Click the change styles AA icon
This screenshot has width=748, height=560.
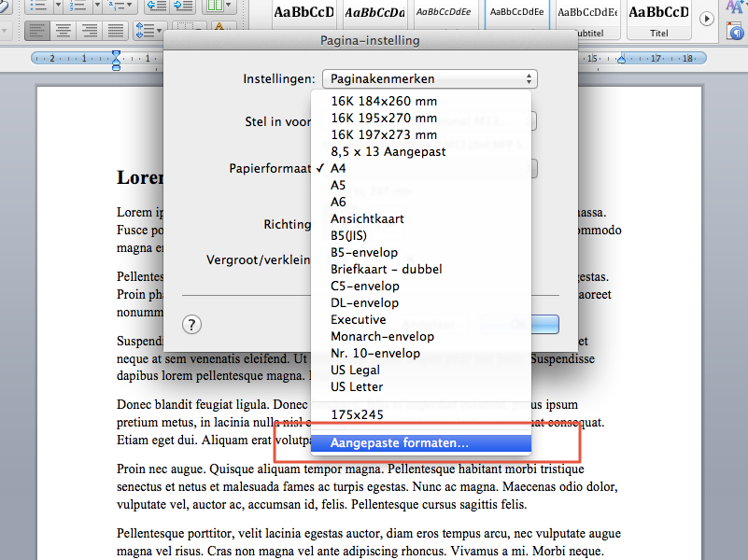click(x=735, y=7)
